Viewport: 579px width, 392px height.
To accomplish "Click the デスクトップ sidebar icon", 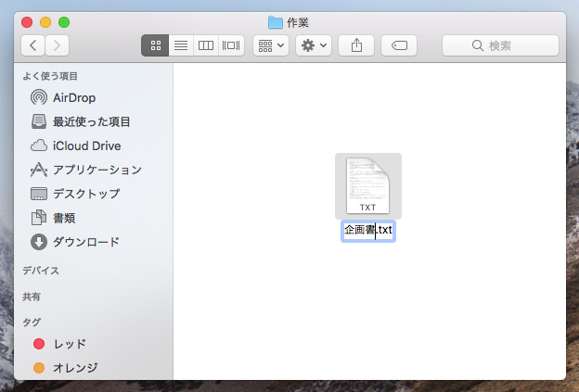I will point(39,194).
